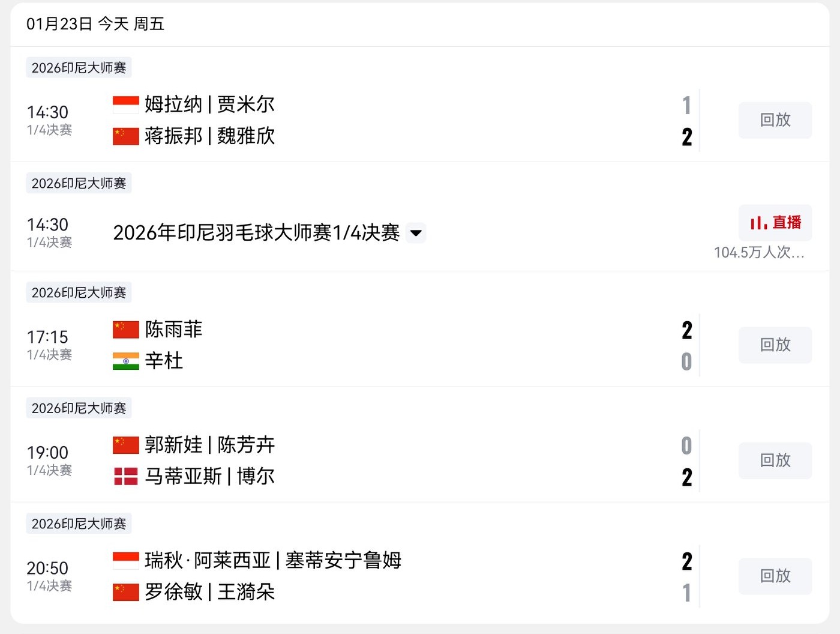Click the 104.5万人次 viewer count
Image resolution: width=840 pixels, height=634 pixels.
click(x=759, y=252)
